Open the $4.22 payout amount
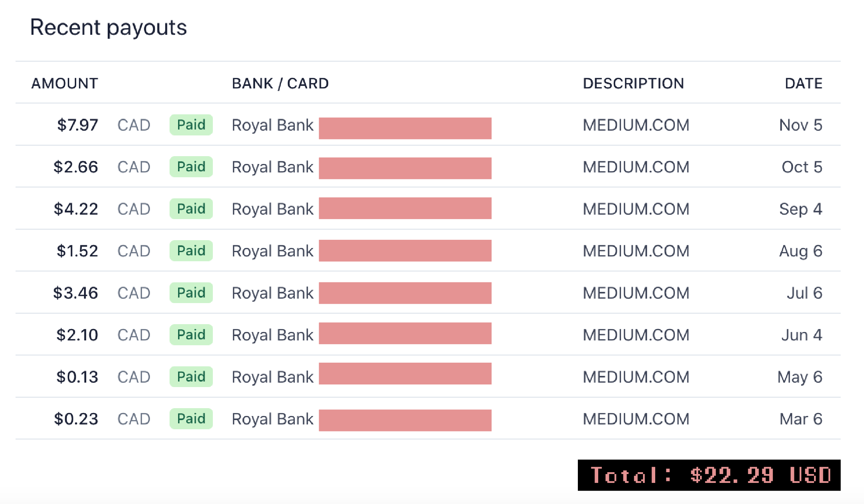The image size is (864, 504). pyautogui.click(x=76, y=209)
